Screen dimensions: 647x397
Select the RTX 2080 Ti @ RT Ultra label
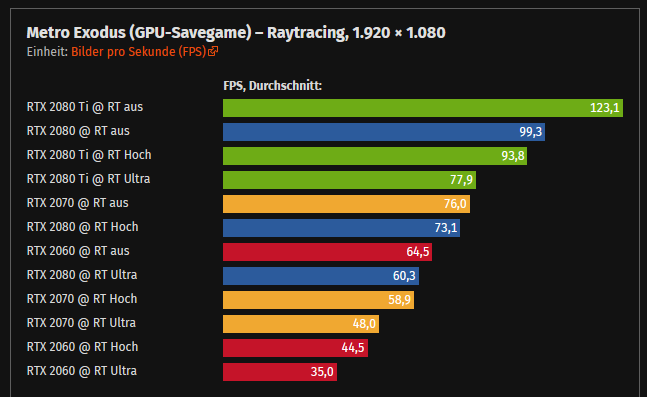pyautogui.click(x=88, y=179)
